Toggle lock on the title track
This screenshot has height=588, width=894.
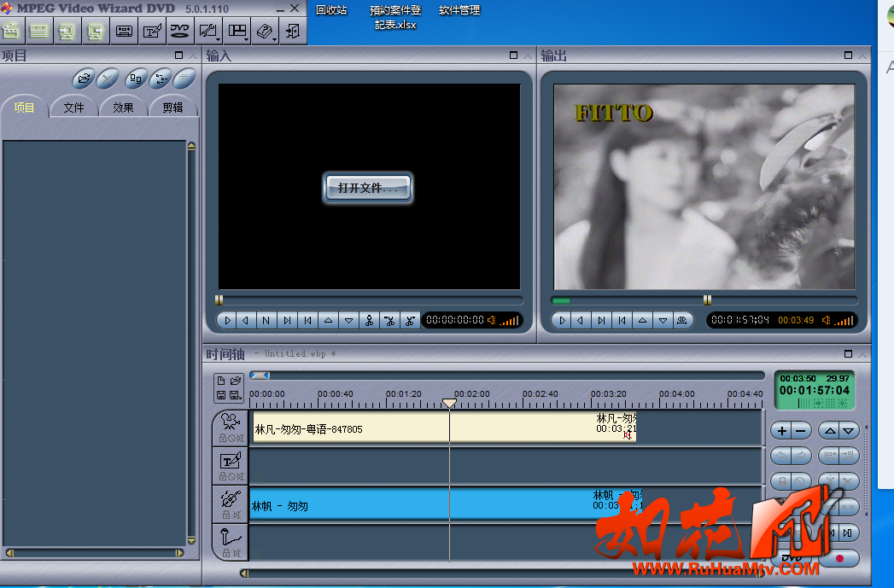coord(223,476)
